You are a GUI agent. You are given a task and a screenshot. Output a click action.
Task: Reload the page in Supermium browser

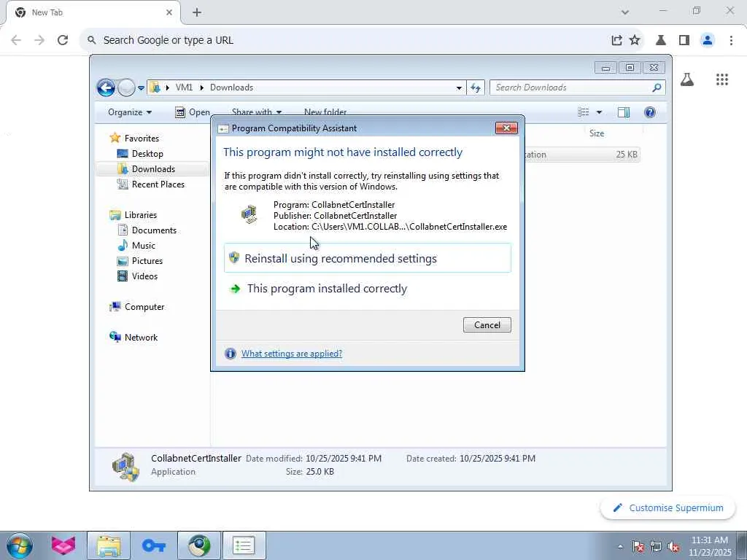[63, 40]
